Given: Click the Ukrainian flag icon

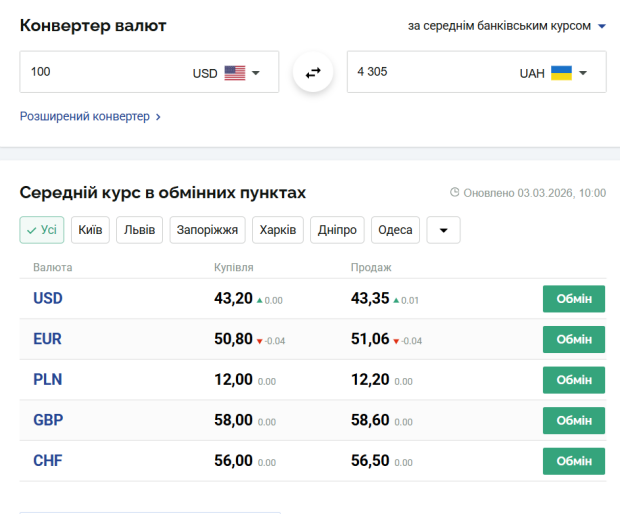Looking at the screenshot, I should (x=561, y=73).
